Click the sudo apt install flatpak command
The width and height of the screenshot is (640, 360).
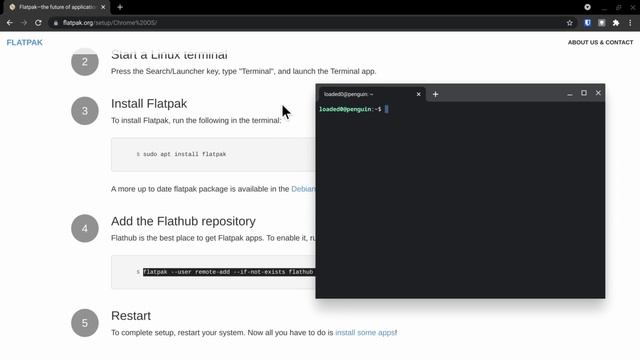184,154
